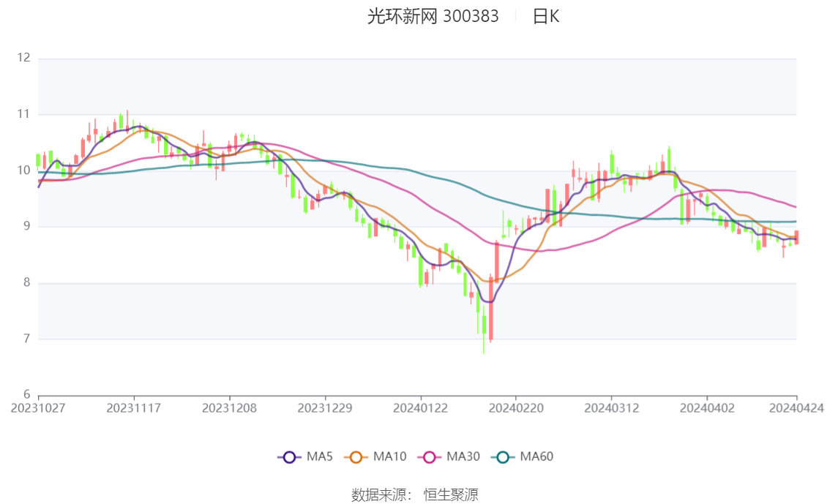This screenshot has width=830, height=504.
Task: Select the 20231027 x-axis date label
Action: (x=38, y=408)
